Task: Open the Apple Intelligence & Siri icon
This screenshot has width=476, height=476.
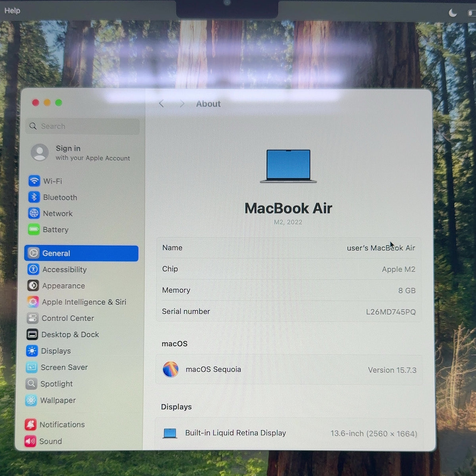Action: 33,302
